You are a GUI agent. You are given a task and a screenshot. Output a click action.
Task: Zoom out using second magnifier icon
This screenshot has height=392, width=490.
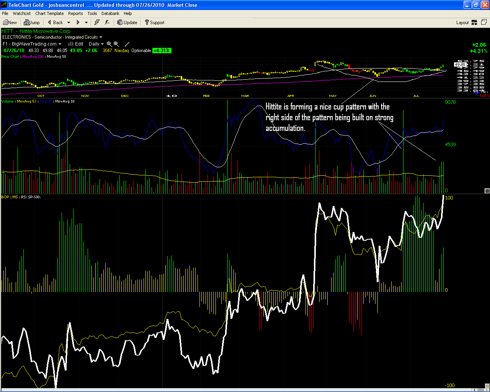pos(116,44)
